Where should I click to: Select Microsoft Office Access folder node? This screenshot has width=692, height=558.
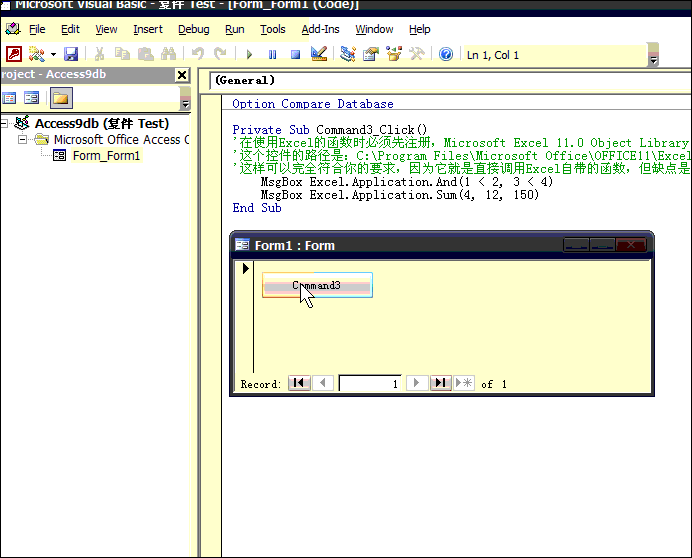[x=121, y=140]
